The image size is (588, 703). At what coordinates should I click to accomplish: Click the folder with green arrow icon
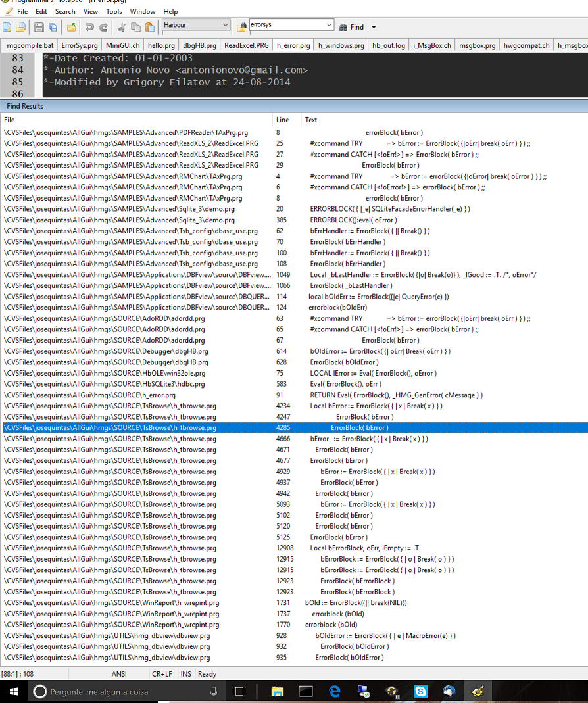(x=71, y=27)
